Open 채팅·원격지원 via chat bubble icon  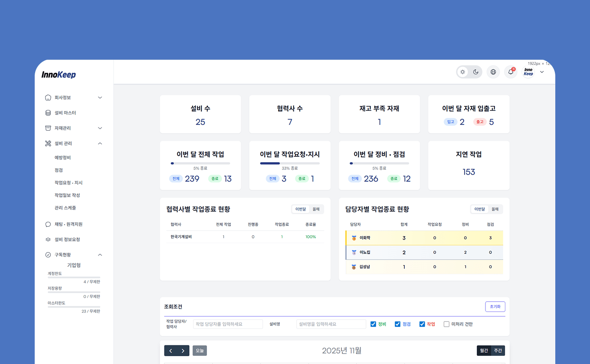point(48,224)
